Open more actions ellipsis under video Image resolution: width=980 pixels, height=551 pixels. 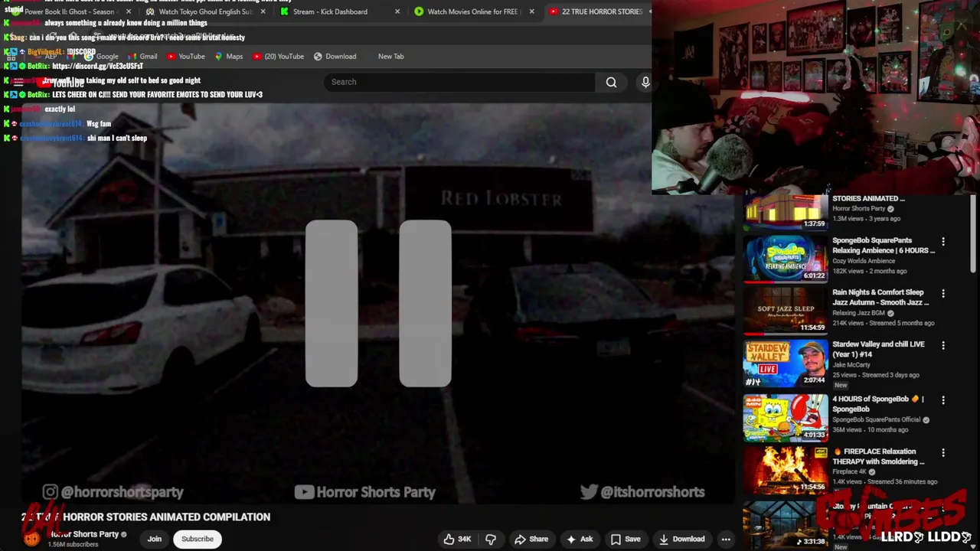tap(726, 539)
